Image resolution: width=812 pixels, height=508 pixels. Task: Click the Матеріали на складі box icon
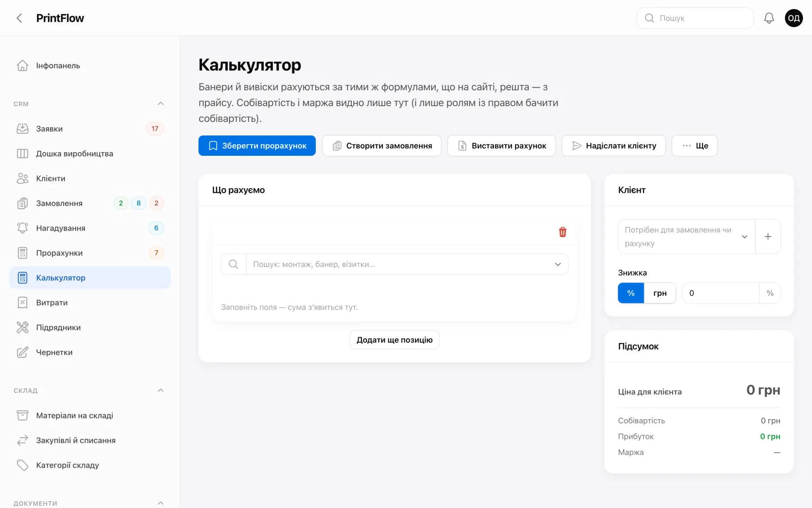click(23, 415)
